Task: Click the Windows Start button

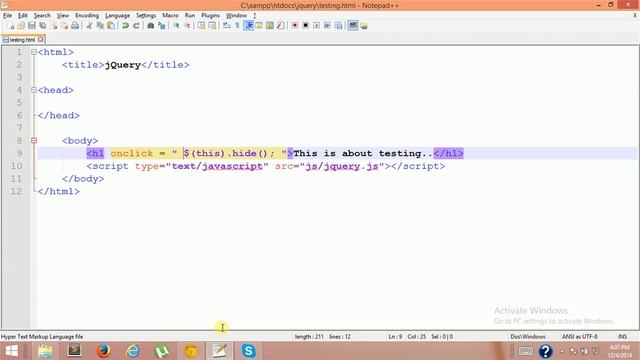Action: 11,351
